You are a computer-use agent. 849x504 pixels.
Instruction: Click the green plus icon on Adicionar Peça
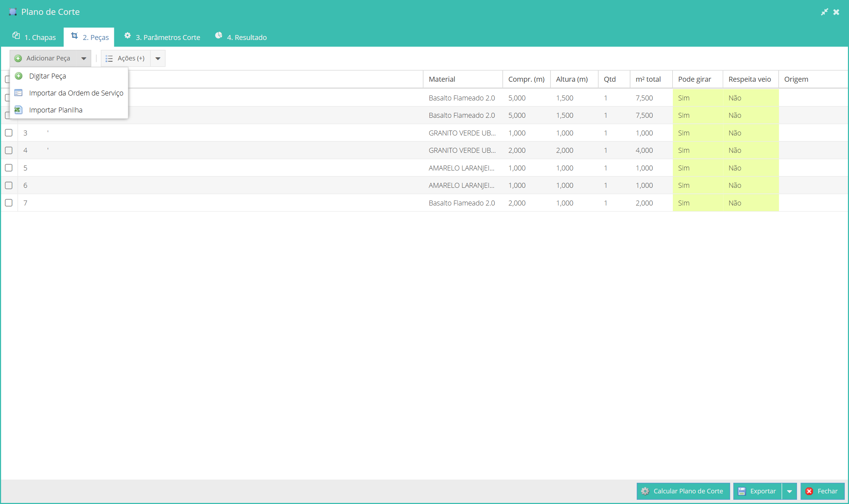tap(18, 58)
